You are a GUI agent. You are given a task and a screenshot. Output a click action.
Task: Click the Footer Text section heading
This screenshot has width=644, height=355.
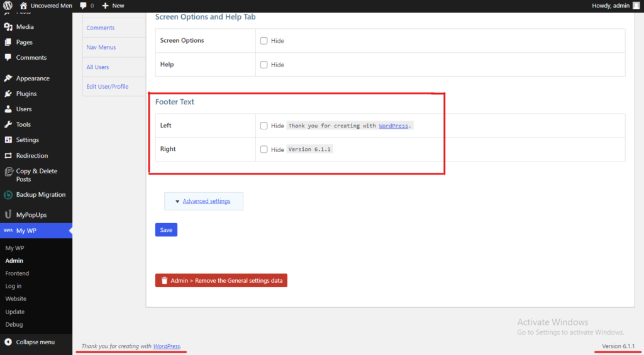tap(175, 102)
